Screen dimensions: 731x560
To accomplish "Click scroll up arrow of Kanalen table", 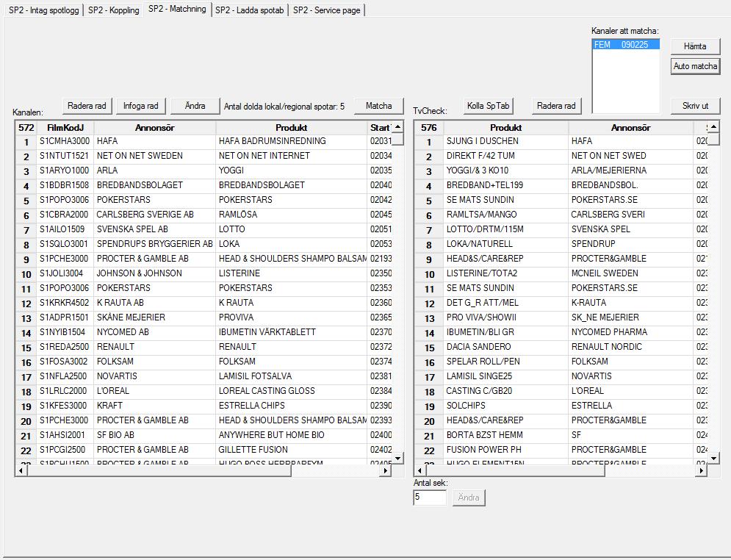I will coord(397,127).
